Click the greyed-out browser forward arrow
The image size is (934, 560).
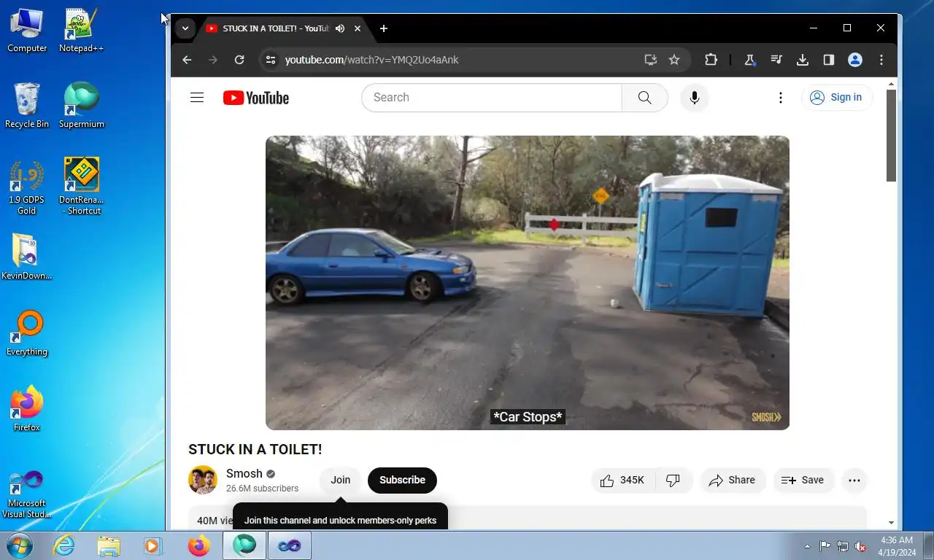click(213, 60)
